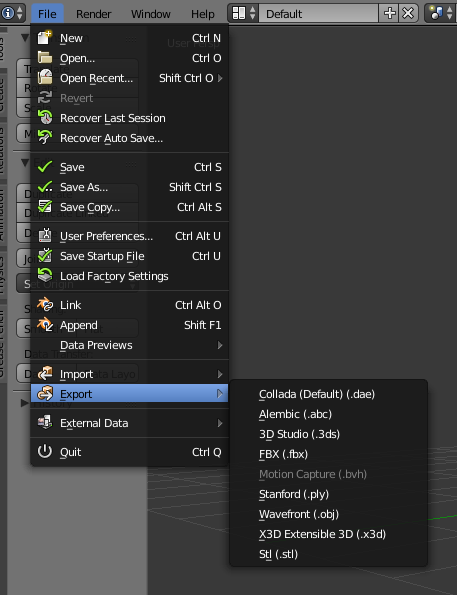Click the Default layout name field
The image size is (457, 595).
coord(318,14)
